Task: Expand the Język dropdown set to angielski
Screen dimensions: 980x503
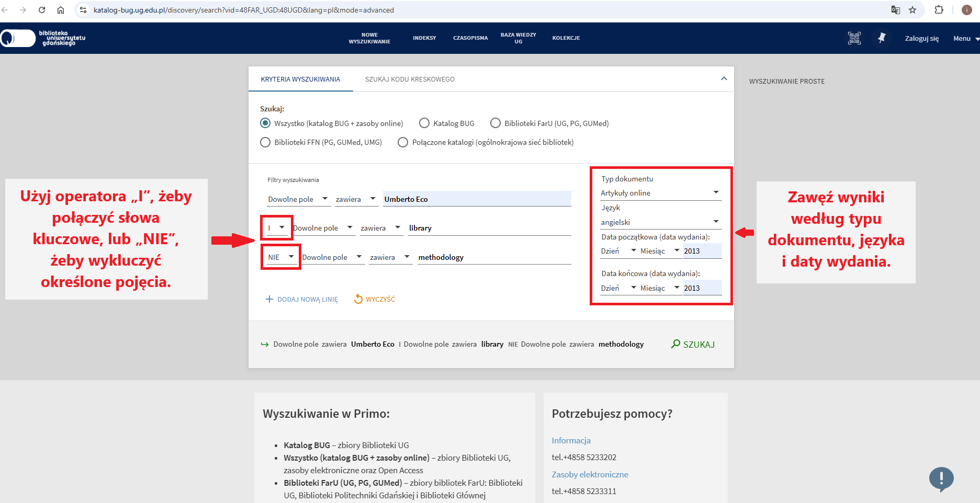Action: [660, 222]
